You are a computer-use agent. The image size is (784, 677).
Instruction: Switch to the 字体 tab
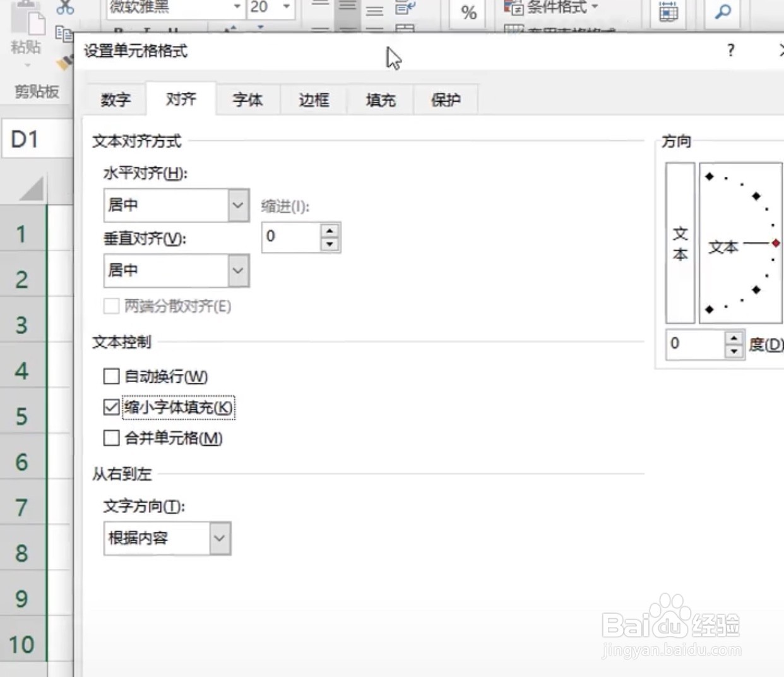pos(247,99)
